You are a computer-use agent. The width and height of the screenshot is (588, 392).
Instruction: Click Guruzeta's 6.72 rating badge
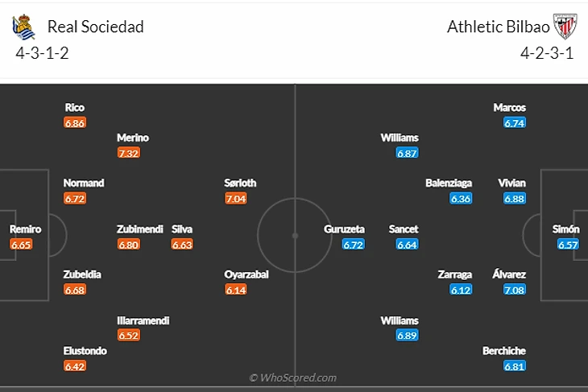point(354,244)
